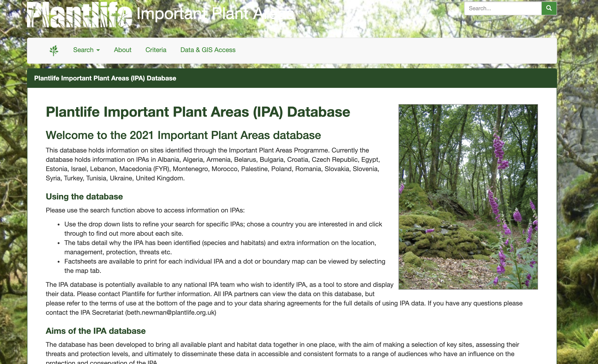Viewport: 598px width, 364px height.
Task: Go to the Criteria page
Action: point(156,50)
